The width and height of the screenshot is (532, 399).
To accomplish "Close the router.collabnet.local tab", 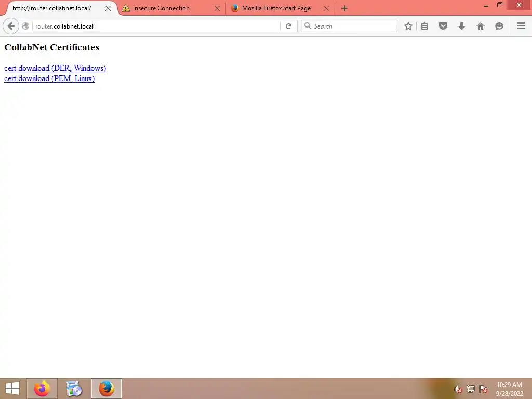I will point(108,8).
